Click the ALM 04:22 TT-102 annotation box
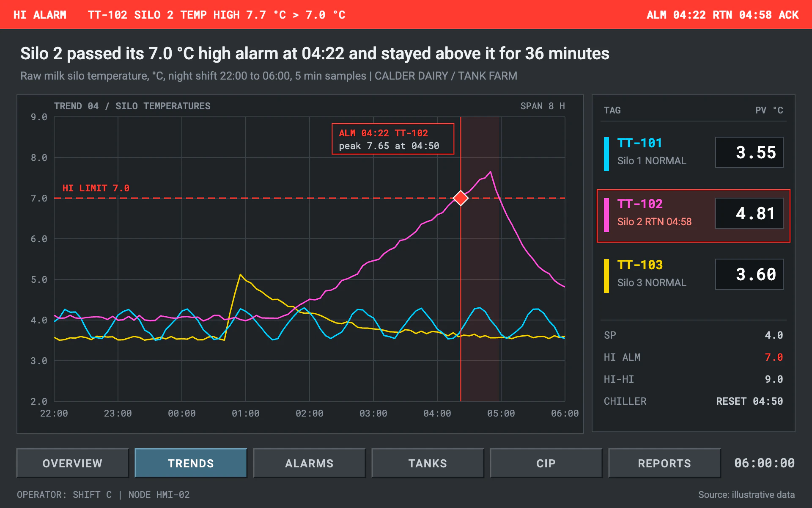Viewport: 812px width, 508px height. pos(393,139)
